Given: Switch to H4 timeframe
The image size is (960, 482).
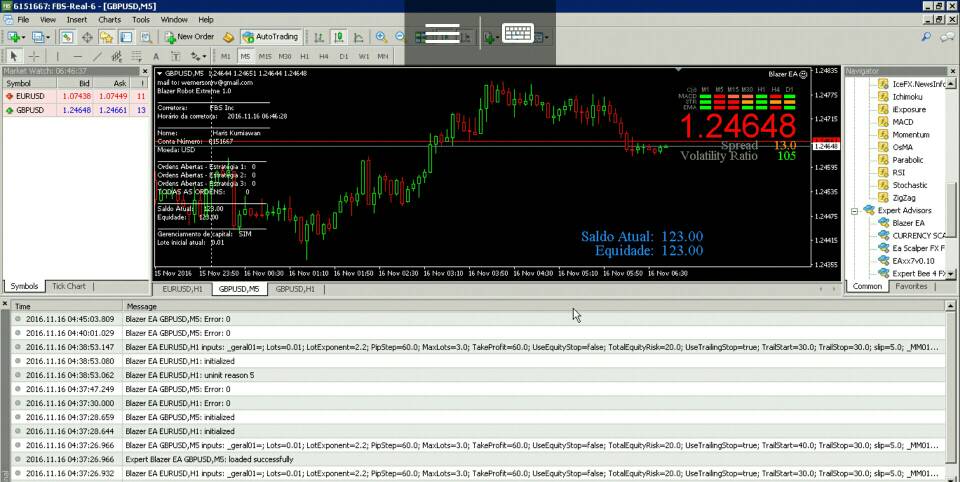Looking at the screenshot, I should [324, 57].
